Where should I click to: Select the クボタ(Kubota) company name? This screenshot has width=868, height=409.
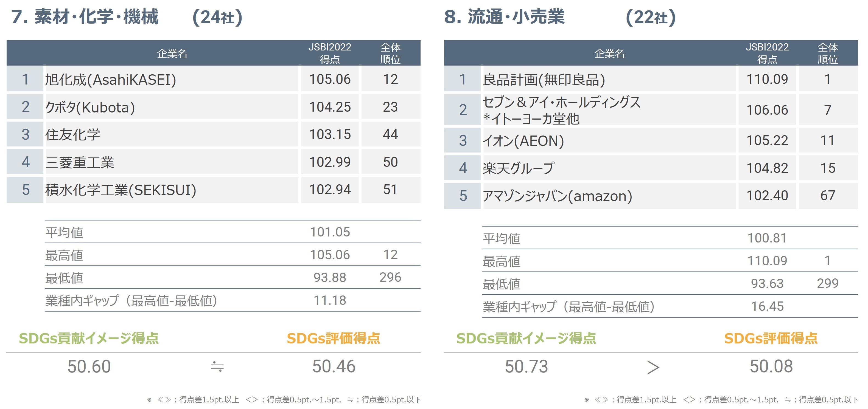90,107
